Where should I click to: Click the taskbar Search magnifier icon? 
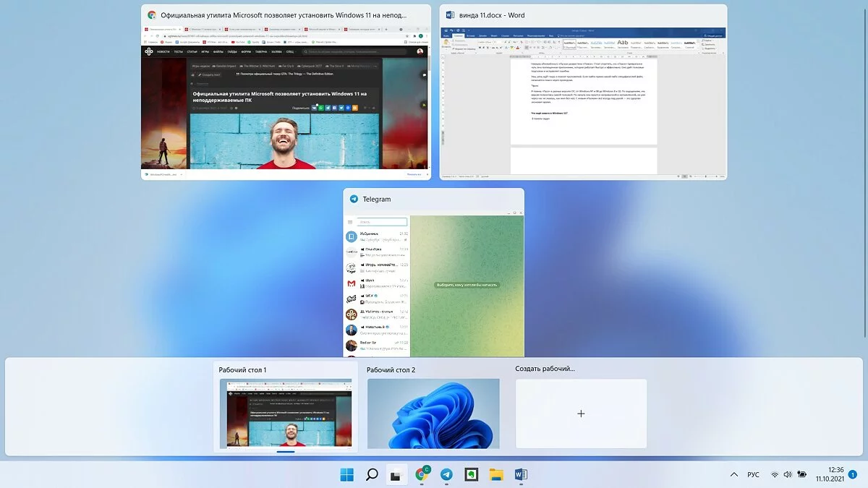372,475
